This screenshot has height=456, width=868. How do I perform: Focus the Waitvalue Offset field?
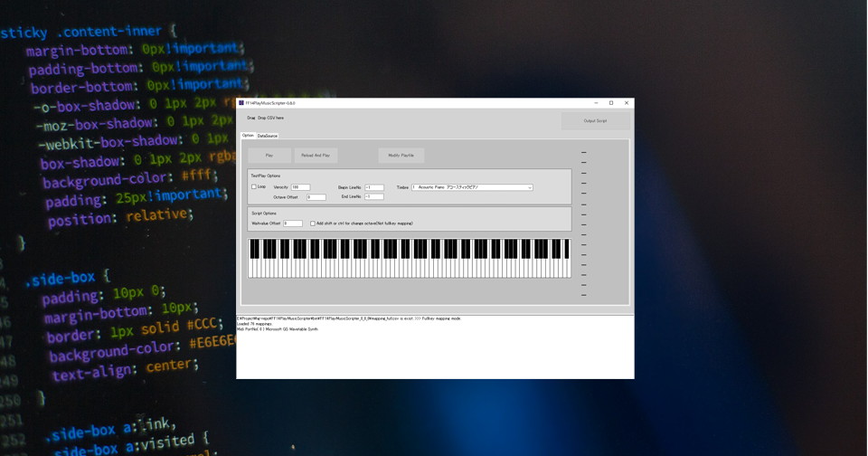(293, 223)
